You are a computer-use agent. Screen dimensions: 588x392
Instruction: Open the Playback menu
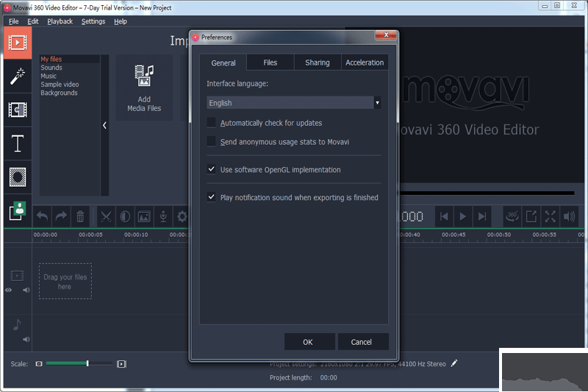(60, 21)
